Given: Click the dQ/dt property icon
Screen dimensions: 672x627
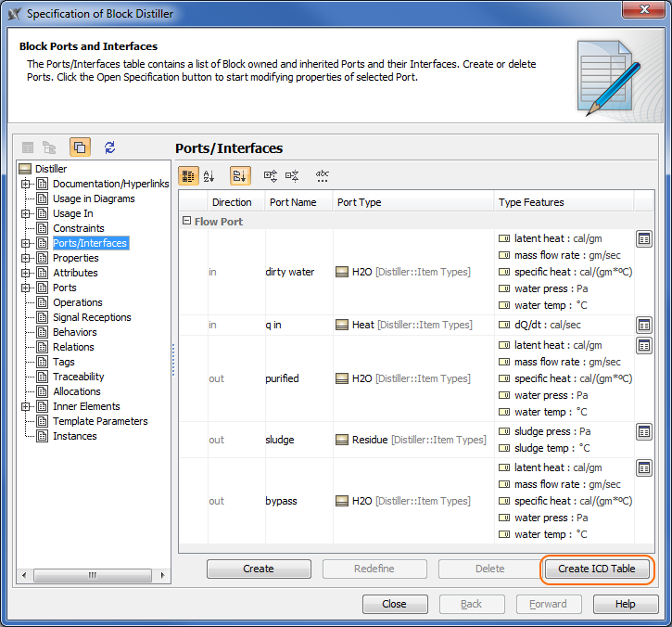Looking at the screenshot, I should tap(504, 325).
